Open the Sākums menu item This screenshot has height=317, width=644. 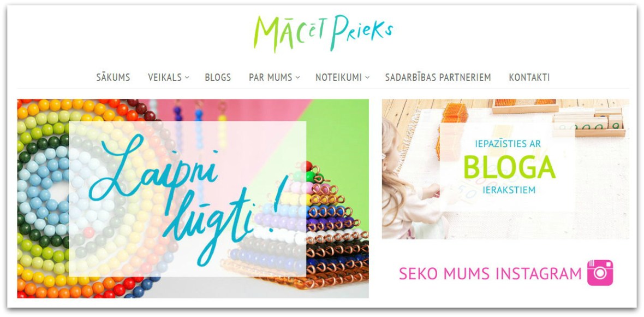[x=113, y=77]
